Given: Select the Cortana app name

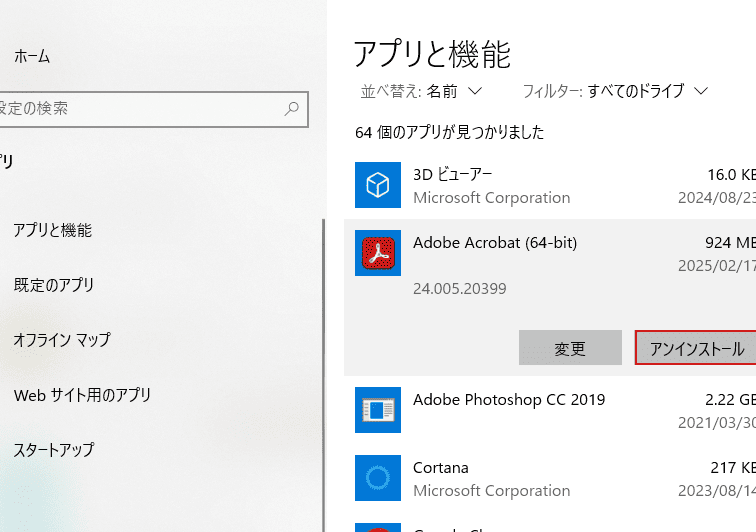Looking at the screenshot, I should [x=441, y=467].
